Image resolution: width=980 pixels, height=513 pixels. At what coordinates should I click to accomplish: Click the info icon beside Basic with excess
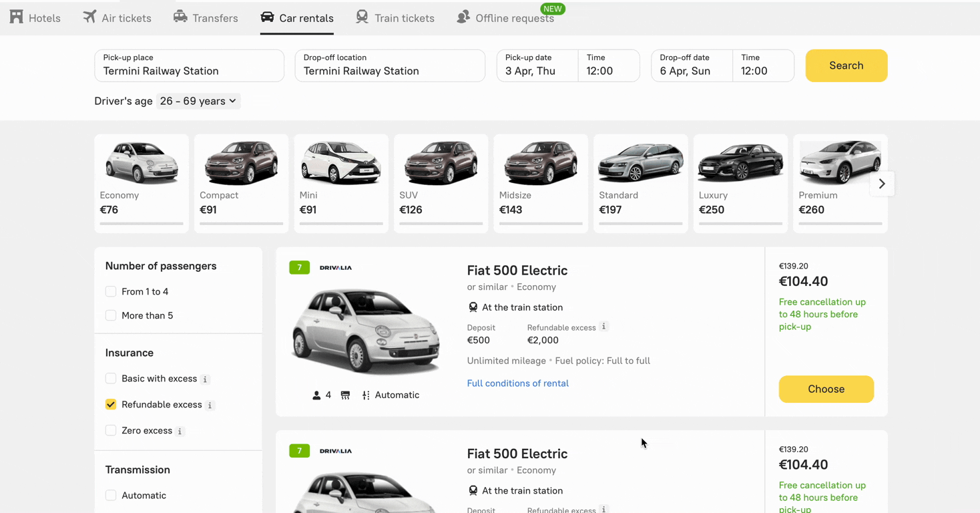click(x=206, y=379)
